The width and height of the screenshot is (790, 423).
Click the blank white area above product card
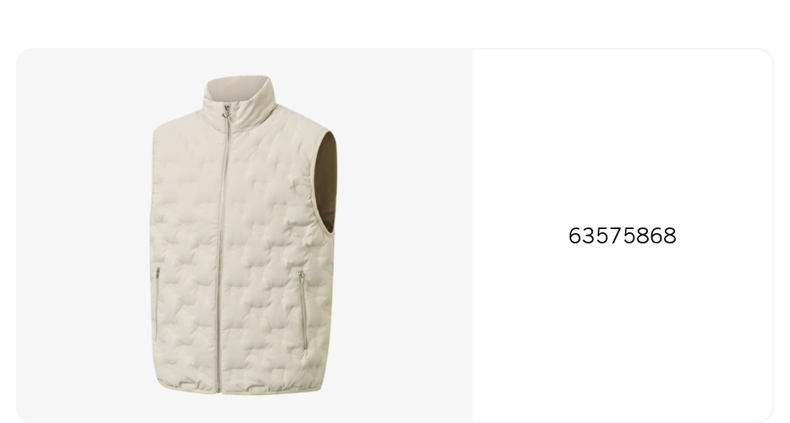[395, 23]
